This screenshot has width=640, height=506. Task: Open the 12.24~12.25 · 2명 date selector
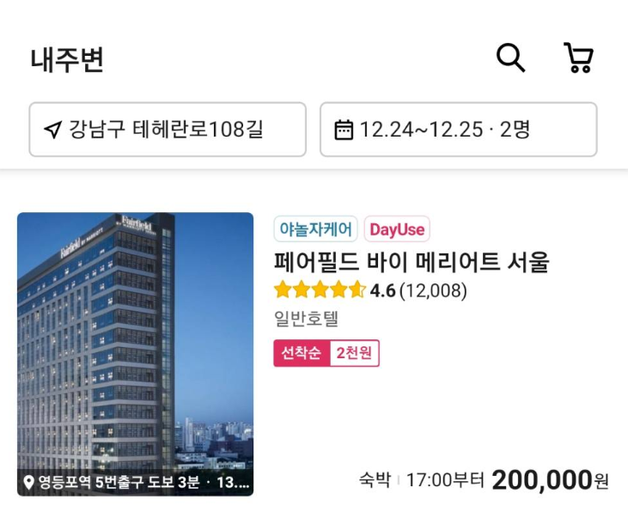tap(459, 129)
